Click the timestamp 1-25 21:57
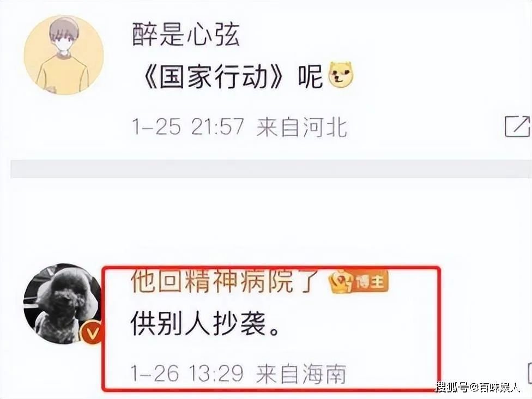 tap(188, 127)
